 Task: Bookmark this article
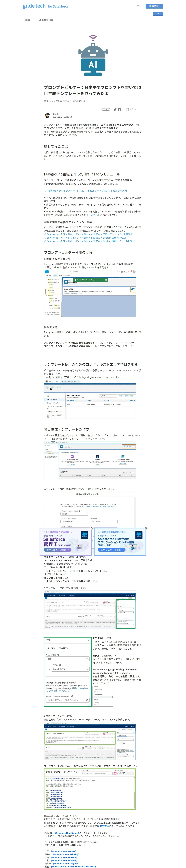pyautogui.click(x=128, y=110)
